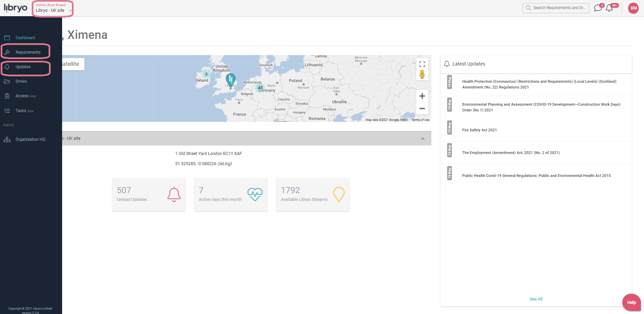Click the Tasks checklist icon
644x314 pixels.
tap(7, 111)
